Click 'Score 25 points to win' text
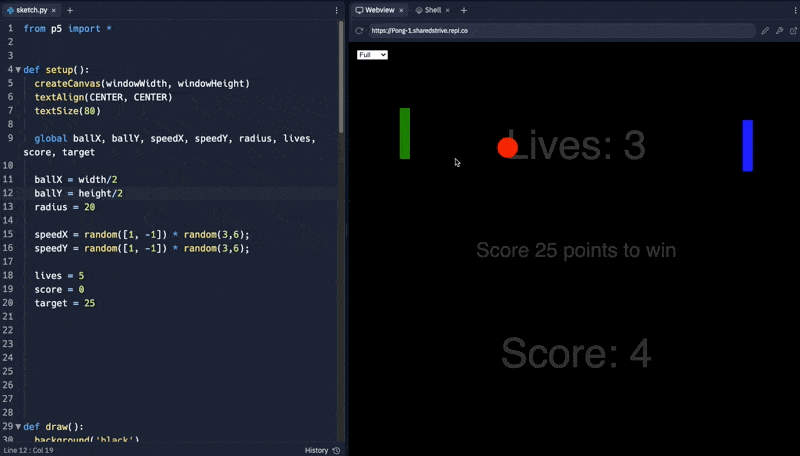Screen dimensions: 800x456 coord(576,250)
